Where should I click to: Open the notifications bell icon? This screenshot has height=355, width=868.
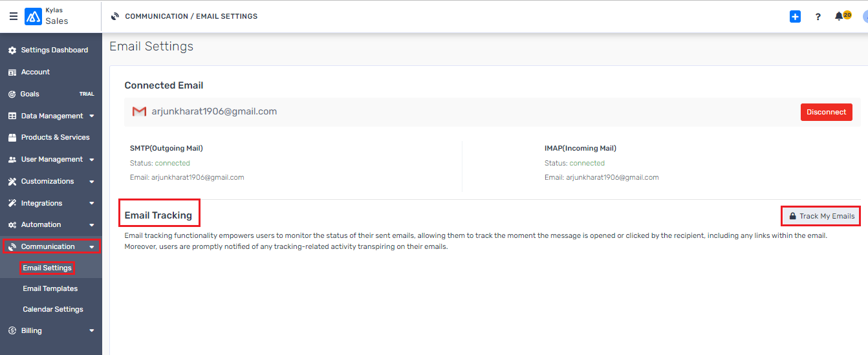click(x=839, y=16)
